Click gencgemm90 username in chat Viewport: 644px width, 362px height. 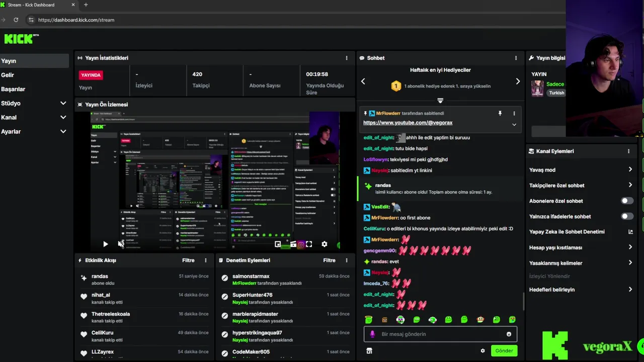click(x=379, y=250)
